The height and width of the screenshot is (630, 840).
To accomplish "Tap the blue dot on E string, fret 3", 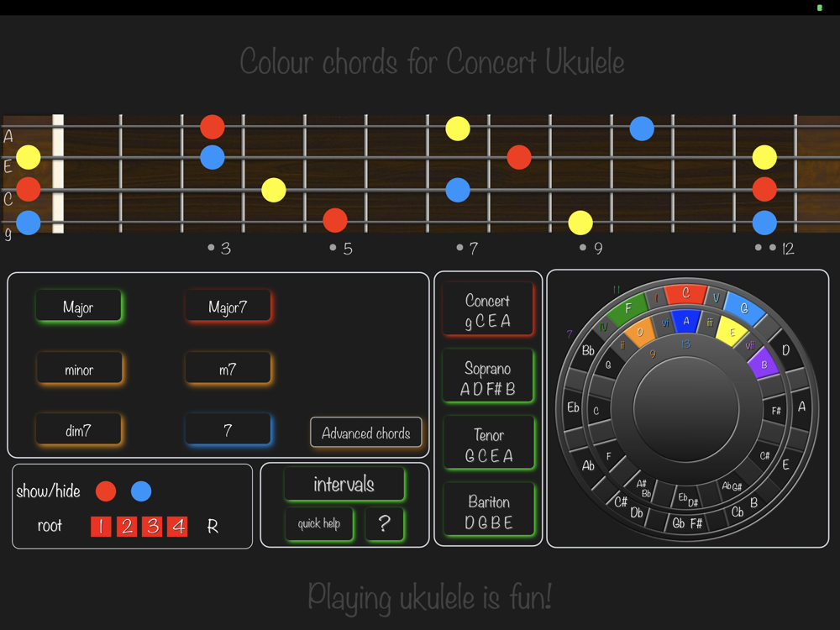I will tap(213, 158).
